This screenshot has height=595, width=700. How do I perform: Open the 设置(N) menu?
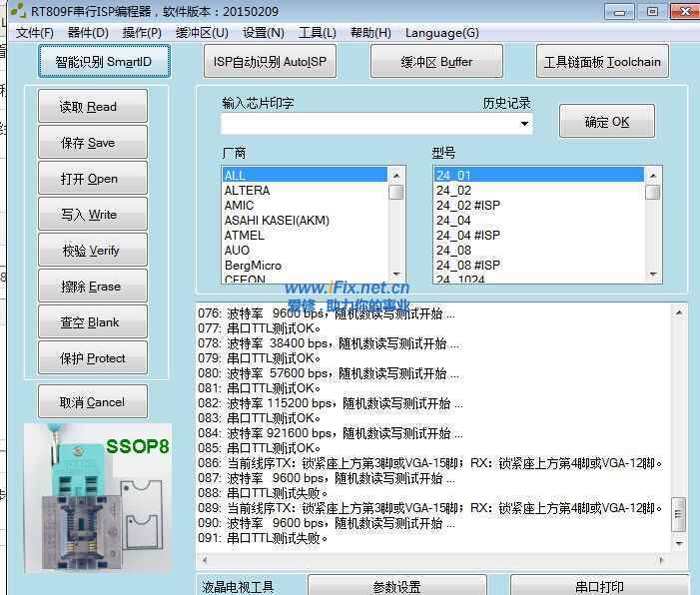[263, 33]
